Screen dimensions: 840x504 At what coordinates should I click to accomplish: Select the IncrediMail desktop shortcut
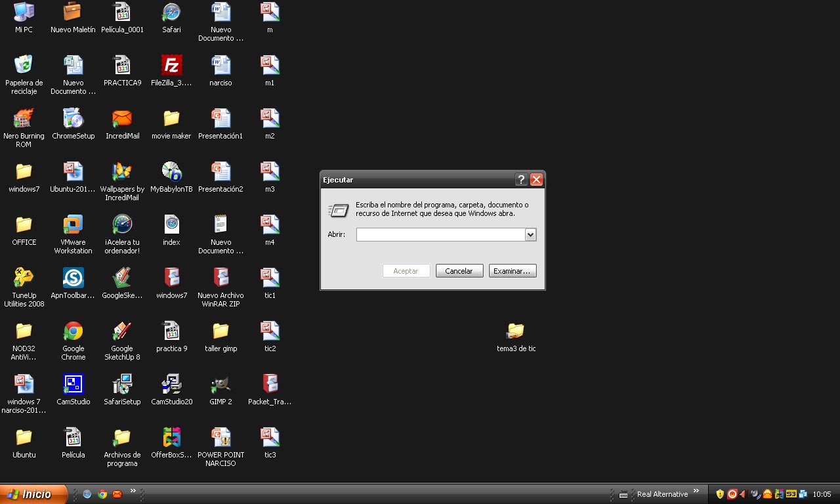[x=122, y=123]
